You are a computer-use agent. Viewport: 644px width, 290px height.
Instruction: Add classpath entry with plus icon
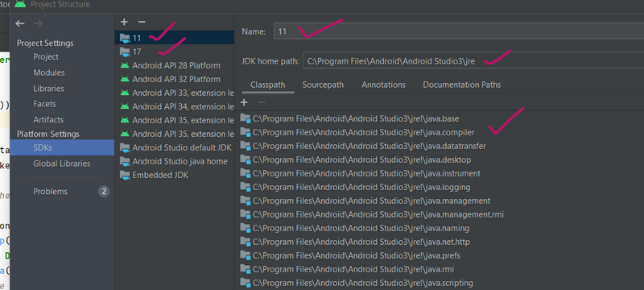[x=244, y=101]
